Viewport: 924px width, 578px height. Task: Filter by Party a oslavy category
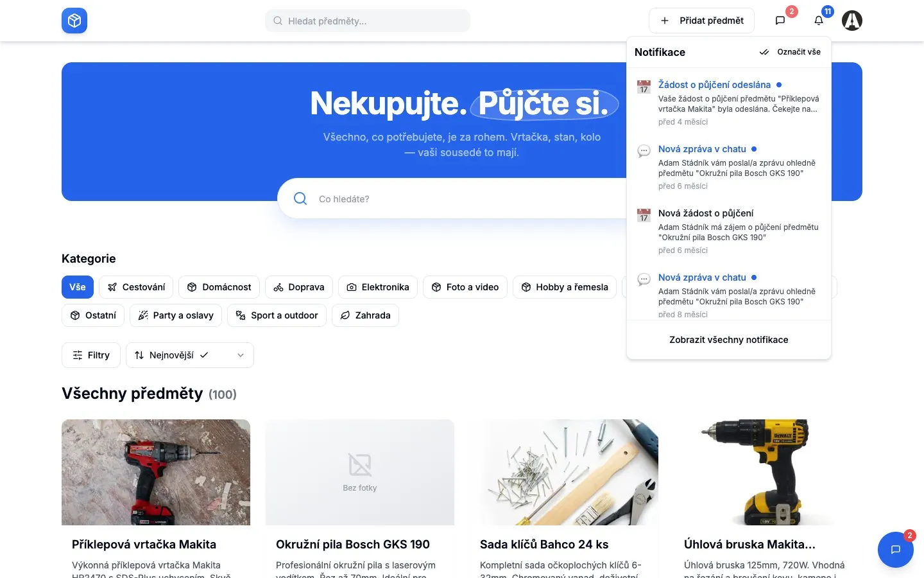[x=176, y=315]
